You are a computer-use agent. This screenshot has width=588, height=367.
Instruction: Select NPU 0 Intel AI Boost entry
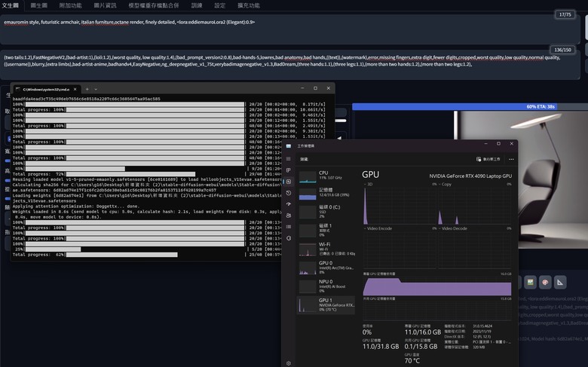tap(326, 286)
